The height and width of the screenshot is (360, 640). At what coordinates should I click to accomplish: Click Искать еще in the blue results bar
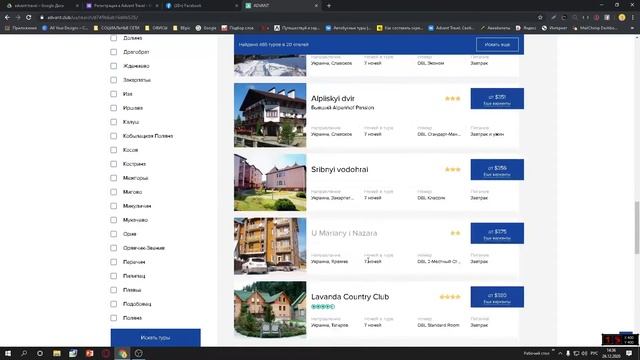(x=497, y=44)
